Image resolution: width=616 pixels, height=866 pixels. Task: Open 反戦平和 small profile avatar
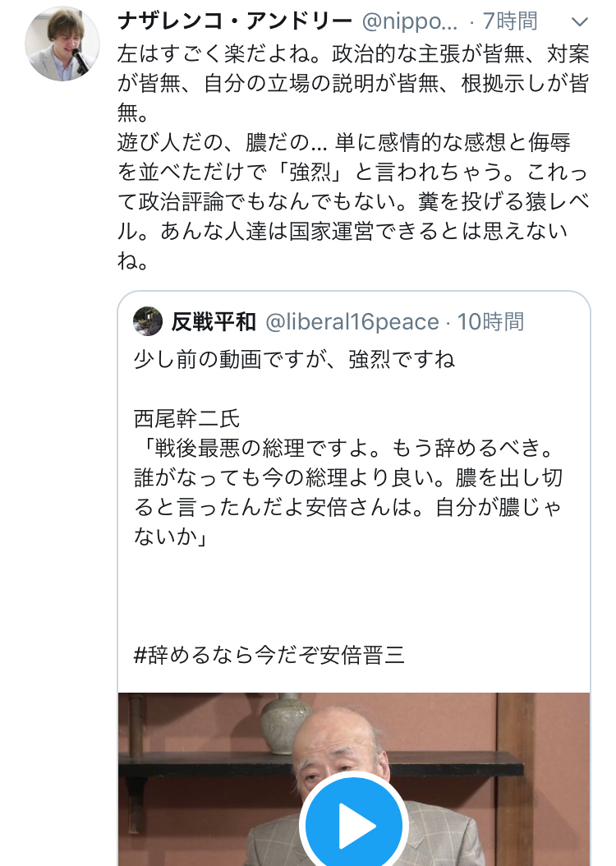coord(148,321)
